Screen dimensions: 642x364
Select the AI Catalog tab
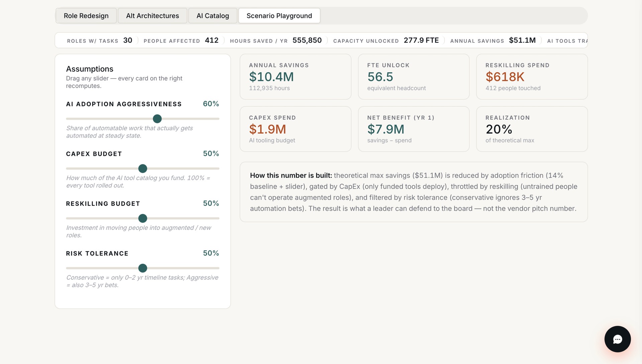pyautogui.click(x=213, y=16)
